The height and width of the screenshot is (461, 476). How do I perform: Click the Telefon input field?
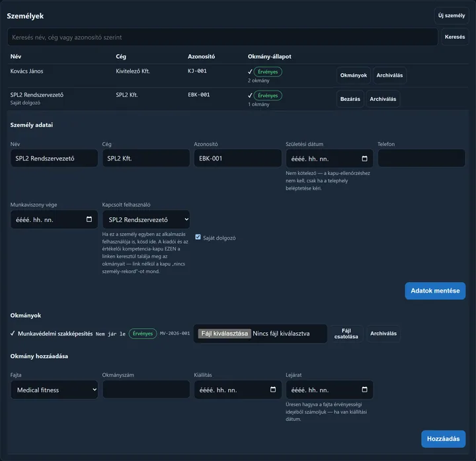point(421,158)
